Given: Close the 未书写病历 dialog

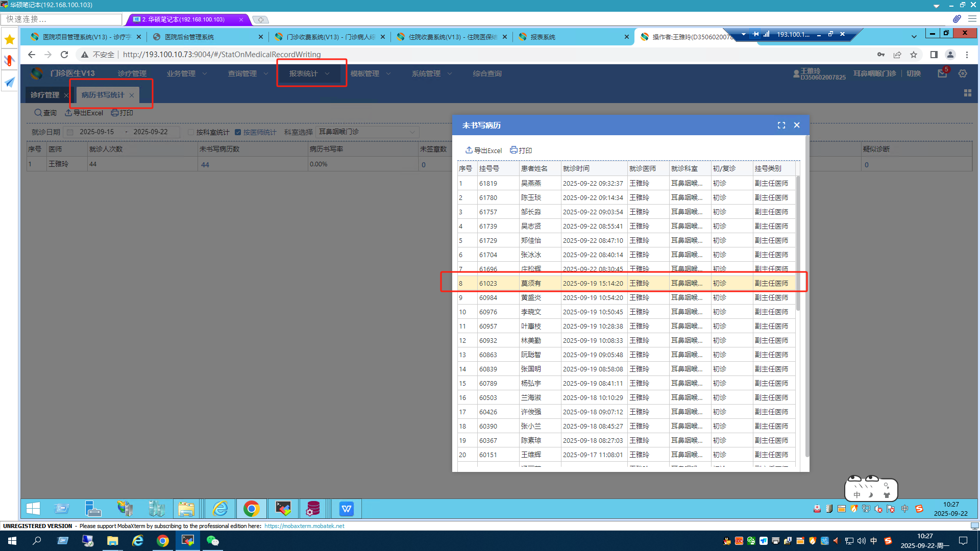Looking at the screenshot, I should pyautogui.click(x=797, y=126).
